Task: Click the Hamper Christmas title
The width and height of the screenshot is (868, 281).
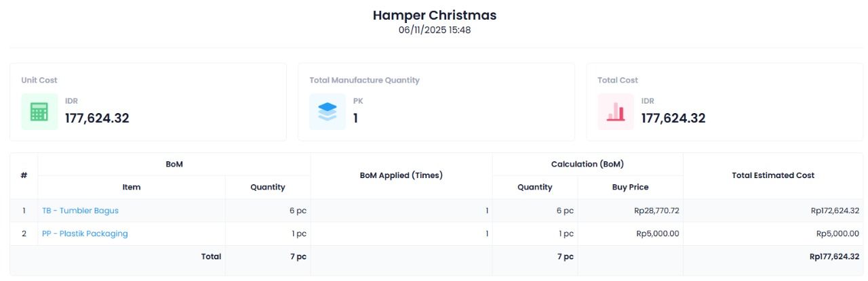Action: [435, 15]
